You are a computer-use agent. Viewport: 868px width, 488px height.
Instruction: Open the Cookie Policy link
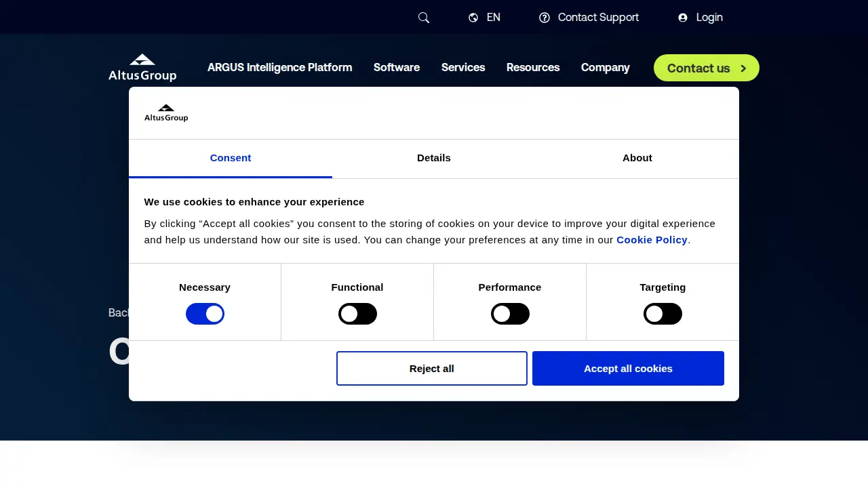(x=652, y=240)
